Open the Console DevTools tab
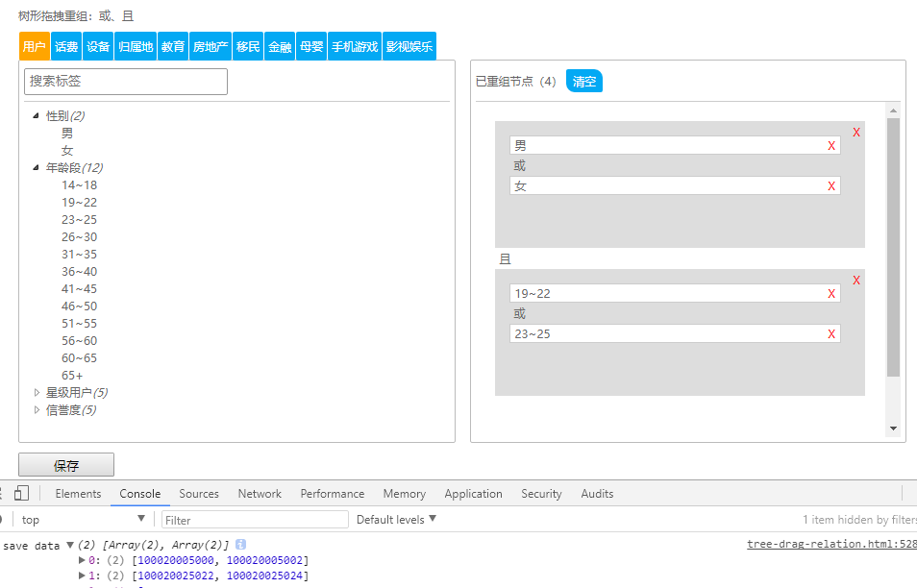Viewport: 917px width, 588px height. point(139,493)
